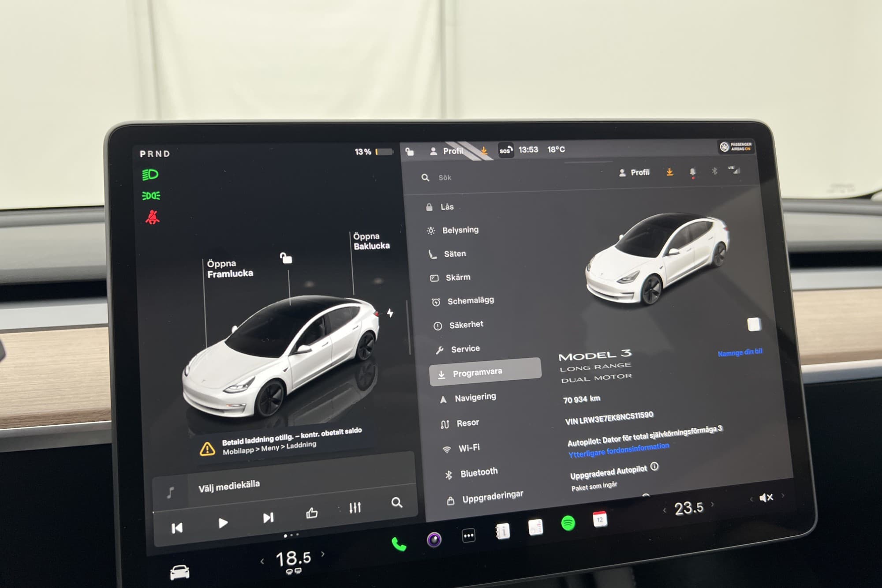Lower volume with arrow left of speaker

click(x=751, y=499)
